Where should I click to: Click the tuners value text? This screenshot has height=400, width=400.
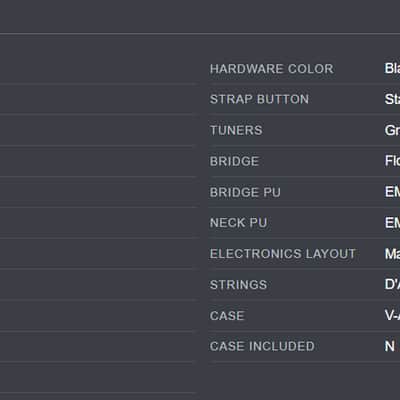point(392,130)
